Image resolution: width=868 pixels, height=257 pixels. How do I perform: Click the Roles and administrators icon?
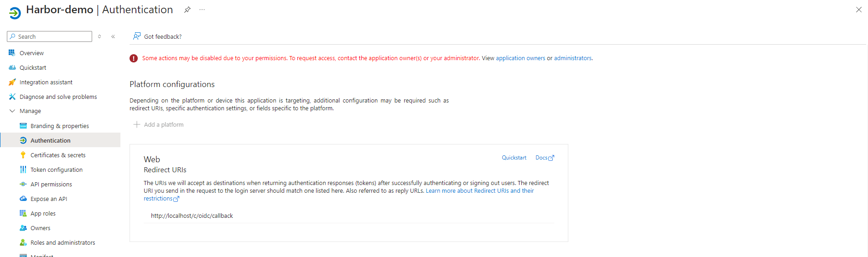23,242
